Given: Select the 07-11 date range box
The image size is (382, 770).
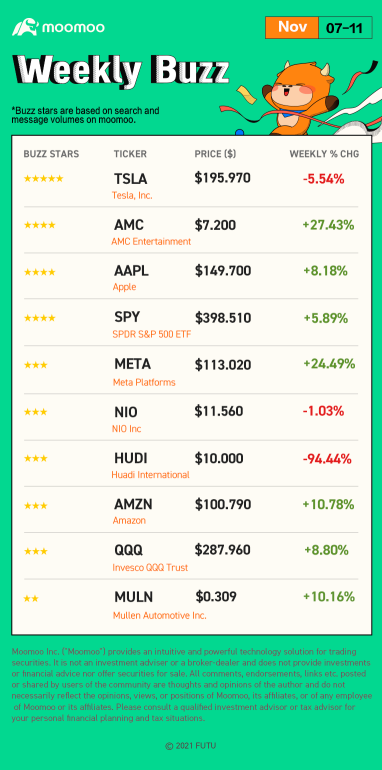Looking at the screenshot, I should tap(346, 28).
